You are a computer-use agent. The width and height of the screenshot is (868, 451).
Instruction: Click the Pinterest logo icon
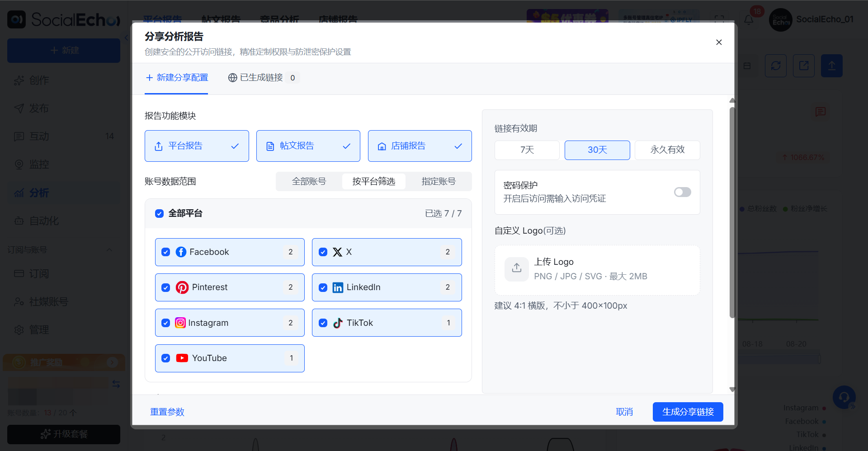coord(182,287)
